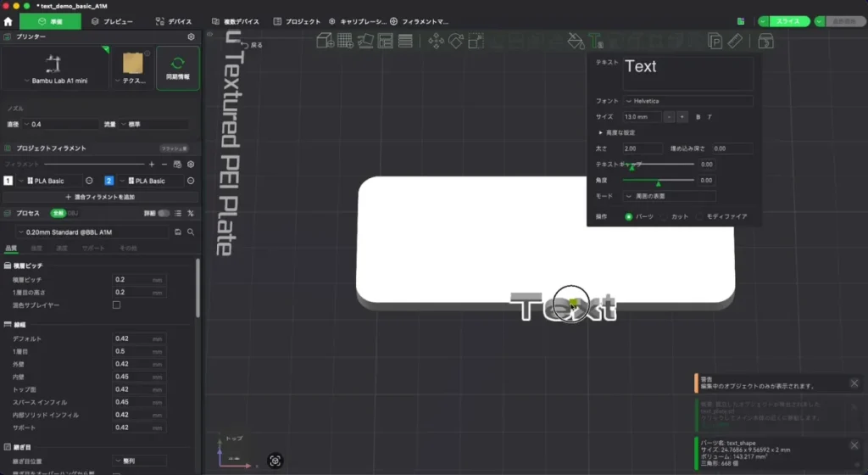Select the Add cube primitive tool
This screenshot has height=475, width=868.
325,41
